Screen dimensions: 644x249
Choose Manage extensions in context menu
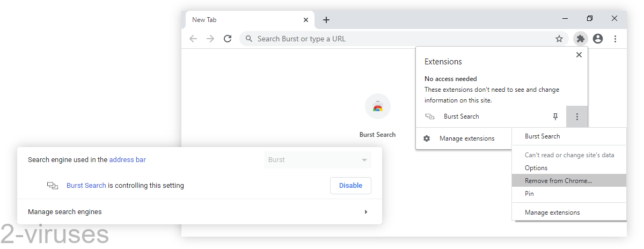point(569,213)
